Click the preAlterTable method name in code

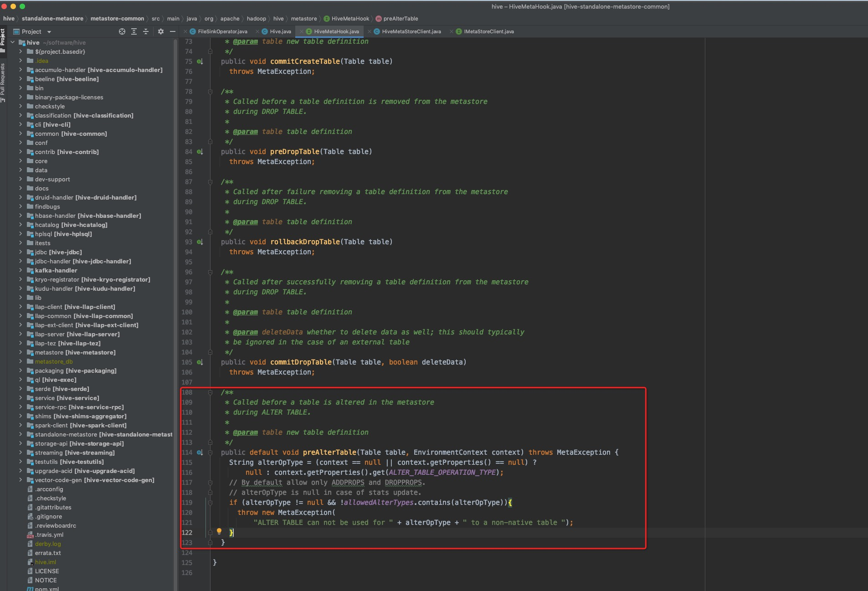coord(329,452)
